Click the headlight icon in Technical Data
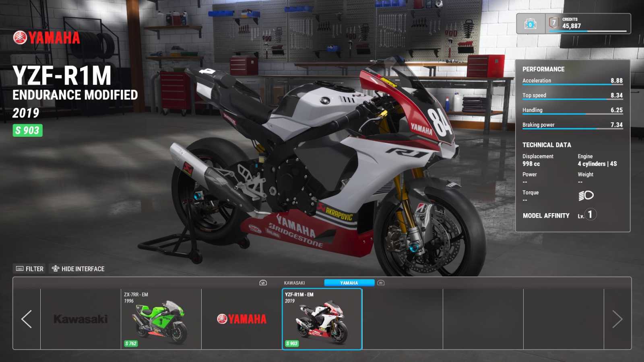 [586, 195]
